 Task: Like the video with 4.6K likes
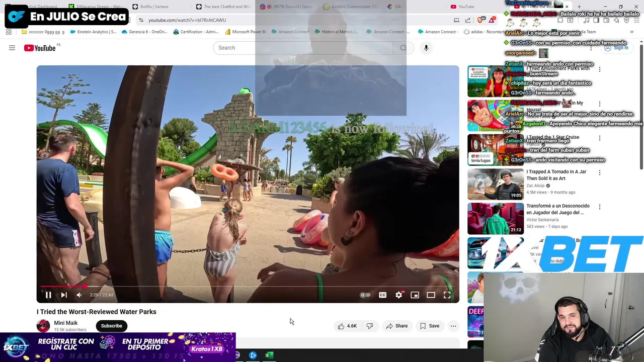tap(347, 326)
